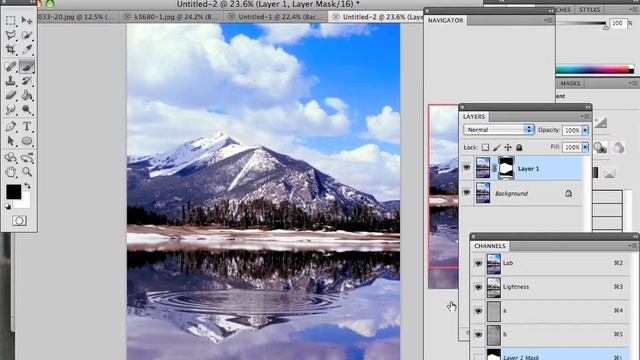Viewport: 640px width, 360px height.
Task: Select the Healing Brush tool
Action: (x=11, y=66)
